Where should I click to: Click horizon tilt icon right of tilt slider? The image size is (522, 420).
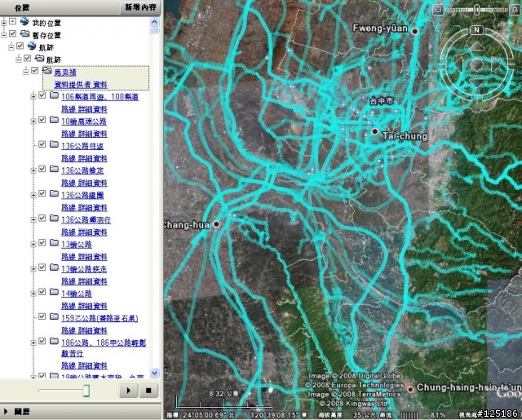[x=513, y=10]
